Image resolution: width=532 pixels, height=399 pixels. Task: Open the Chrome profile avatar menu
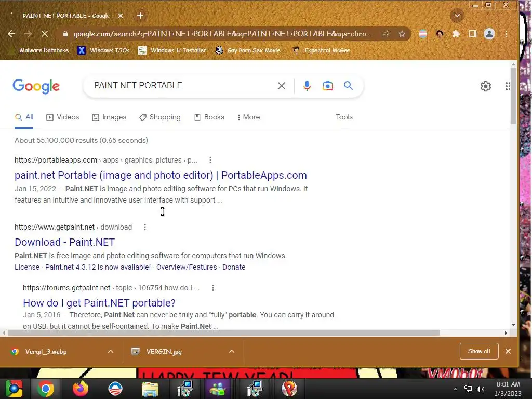click(489, 34)
